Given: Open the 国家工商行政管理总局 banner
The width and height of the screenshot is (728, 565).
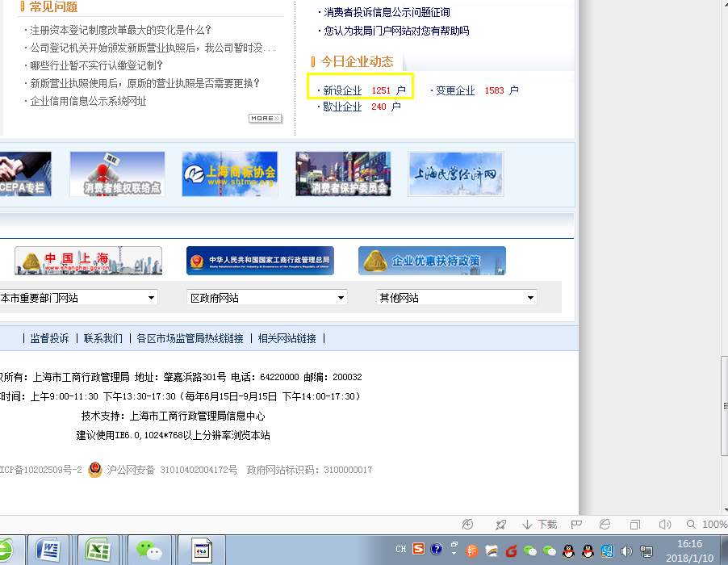Looking at the screenshot, I should click(260, 261).
